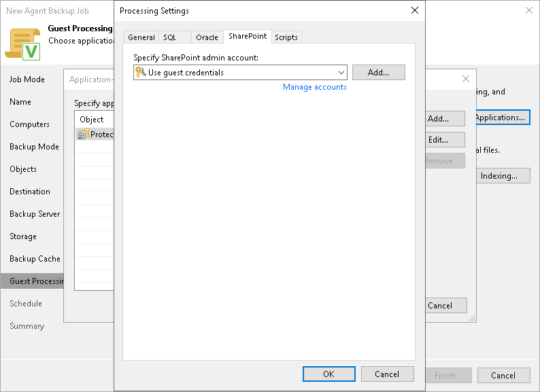This screenshot has width=540, height=392.
Task: Go to the Backup Server wizard step
Action: point(35,214)
